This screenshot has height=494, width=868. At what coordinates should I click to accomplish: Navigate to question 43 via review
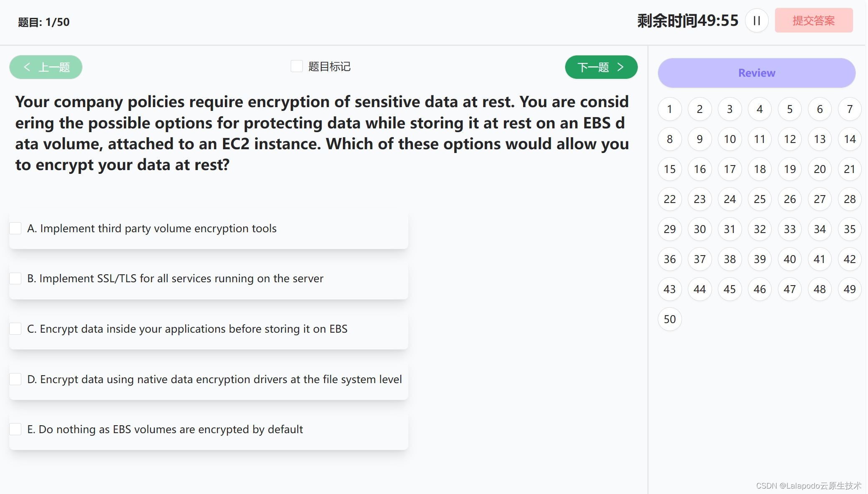669,289
